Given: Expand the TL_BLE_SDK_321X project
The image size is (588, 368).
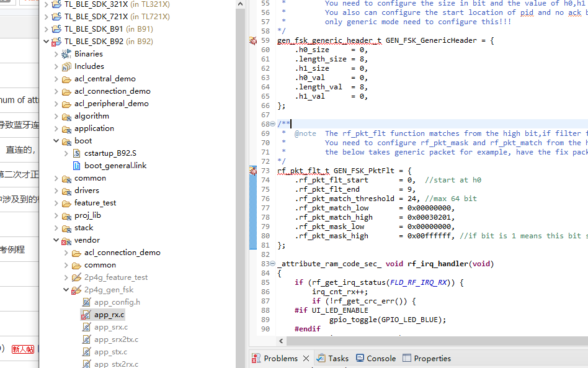Looking at the screenshot, I should (x=46, y=4).
